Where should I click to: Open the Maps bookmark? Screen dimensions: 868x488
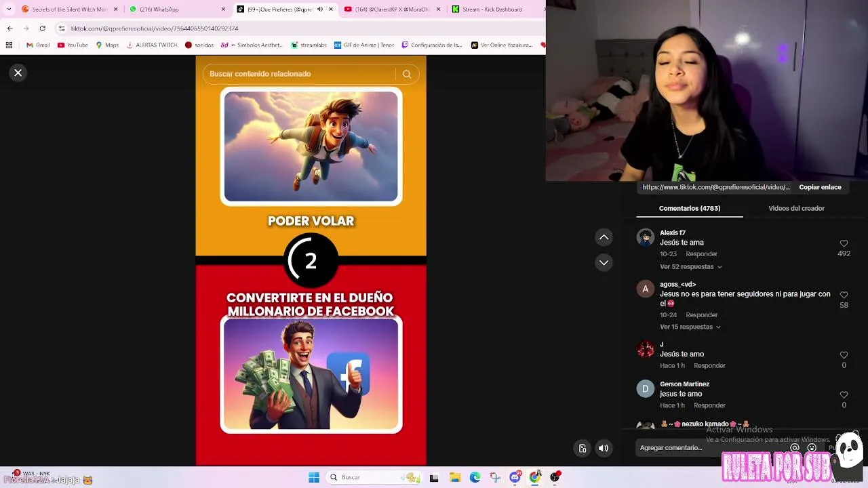tap(107, 45)
